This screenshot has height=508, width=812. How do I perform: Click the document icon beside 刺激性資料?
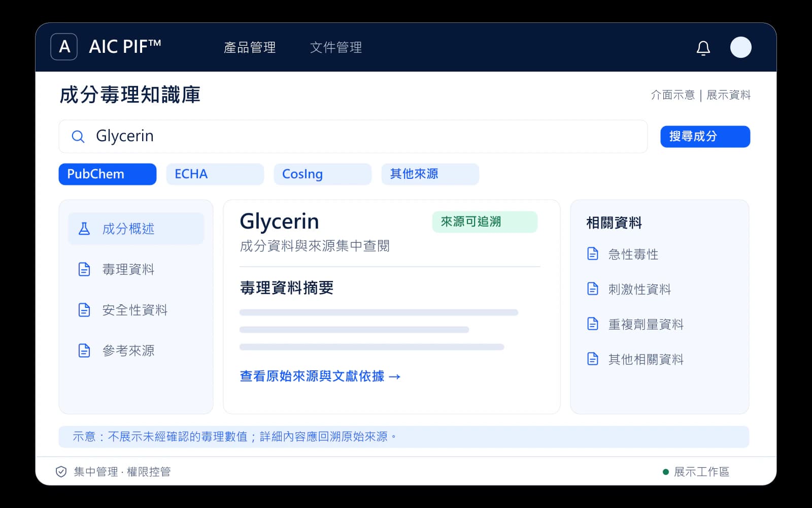pyautogui.click(x=593, y=289)
